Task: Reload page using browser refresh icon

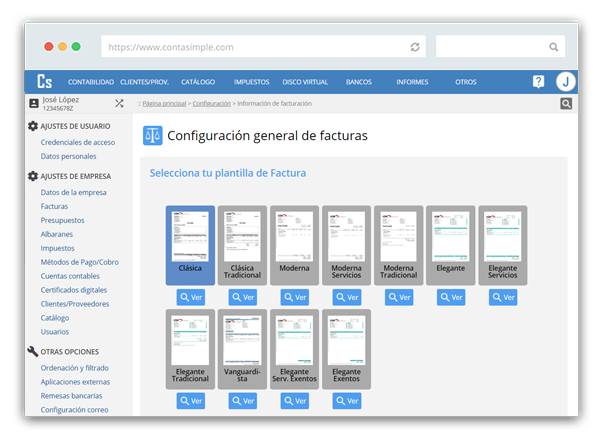Action: [414, 47]
